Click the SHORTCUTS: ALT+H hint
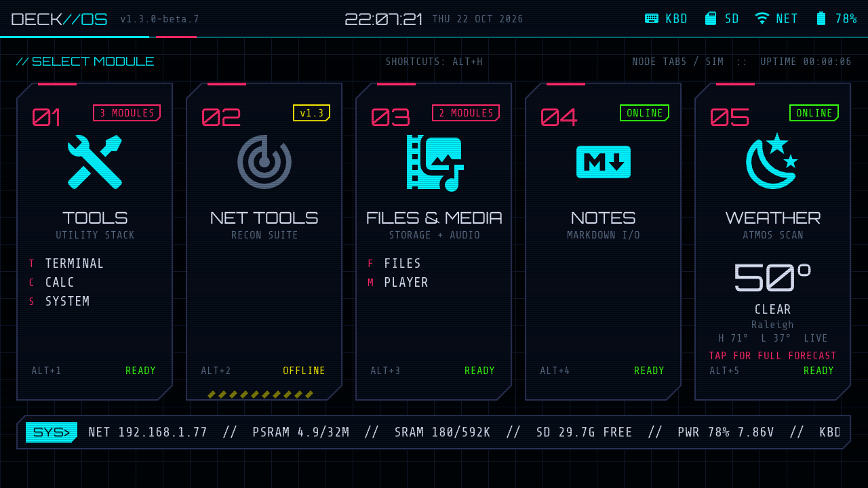The height and width of the screenshot is (488, 868). (x=434, y=62)
